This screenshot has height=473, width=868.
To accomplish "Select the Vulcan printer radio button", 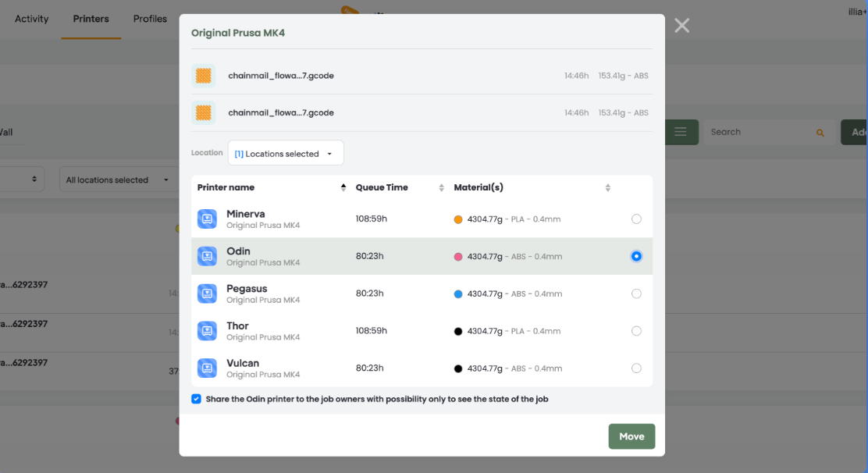I will [x=636, y=368].
